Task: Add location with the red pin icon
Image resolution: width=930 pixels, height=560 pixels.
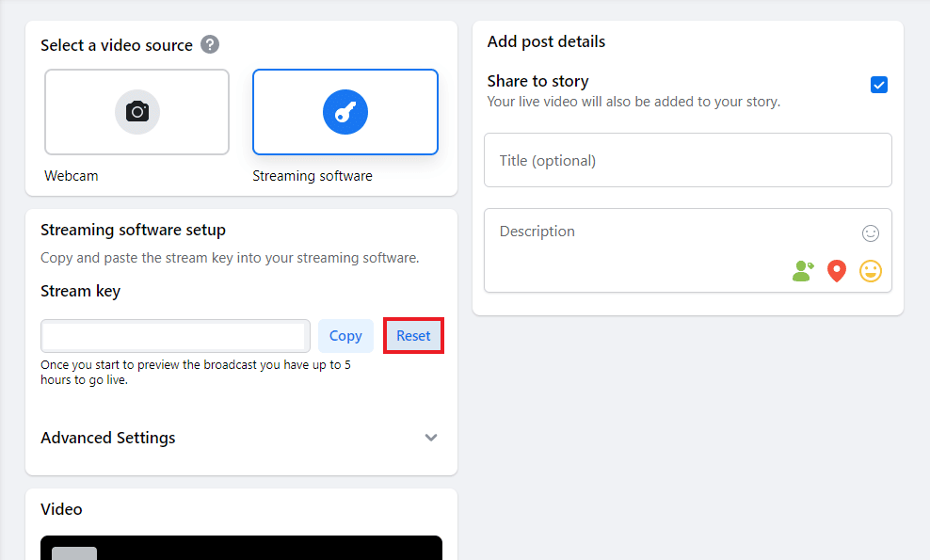Action: click(x=837, y=271)
